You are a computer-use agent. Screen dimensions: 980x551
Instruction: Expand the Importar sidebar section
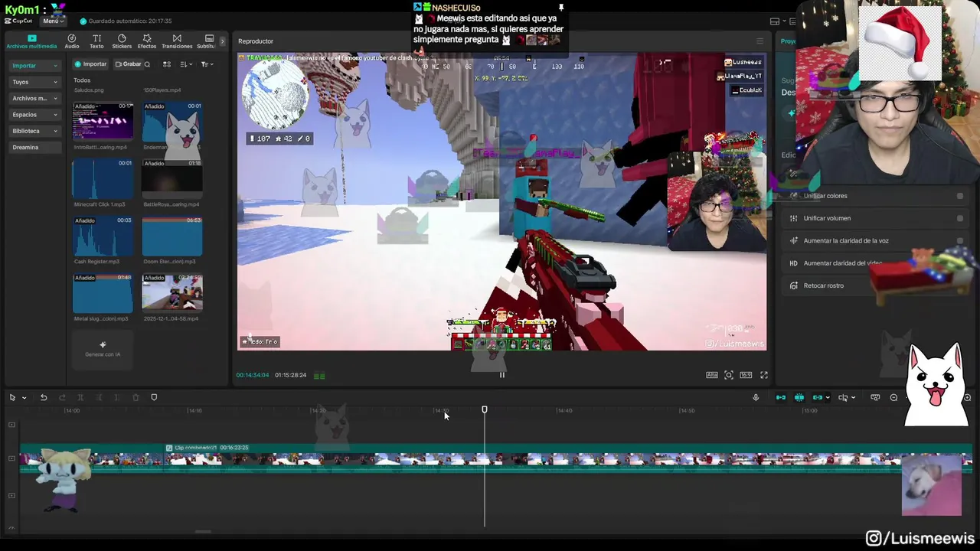(x=35, y=66)
